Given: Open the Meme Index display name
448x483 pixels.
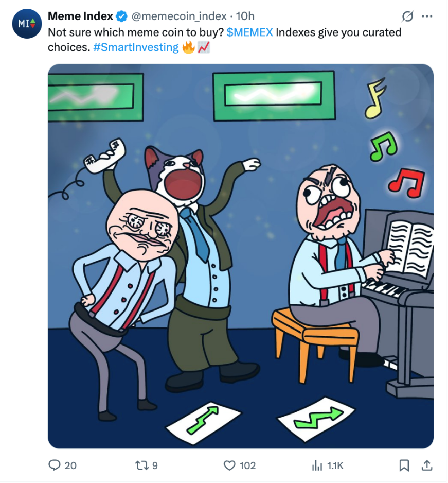Looking at the screenshot, I should (81, 16).
